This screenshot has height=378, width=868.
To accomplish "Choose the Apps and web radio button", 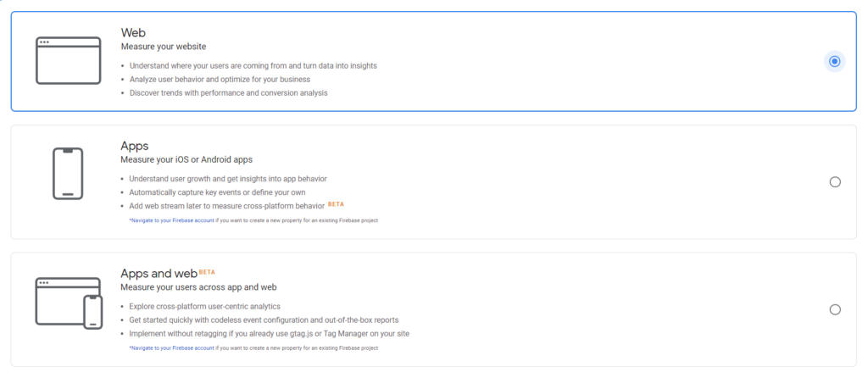I will (835, 309).
